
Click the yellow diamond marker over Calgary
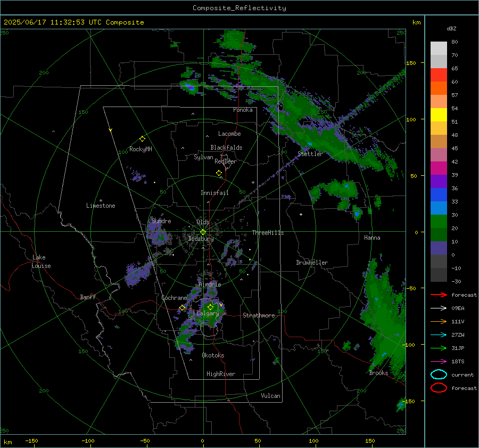click(210, 307)
